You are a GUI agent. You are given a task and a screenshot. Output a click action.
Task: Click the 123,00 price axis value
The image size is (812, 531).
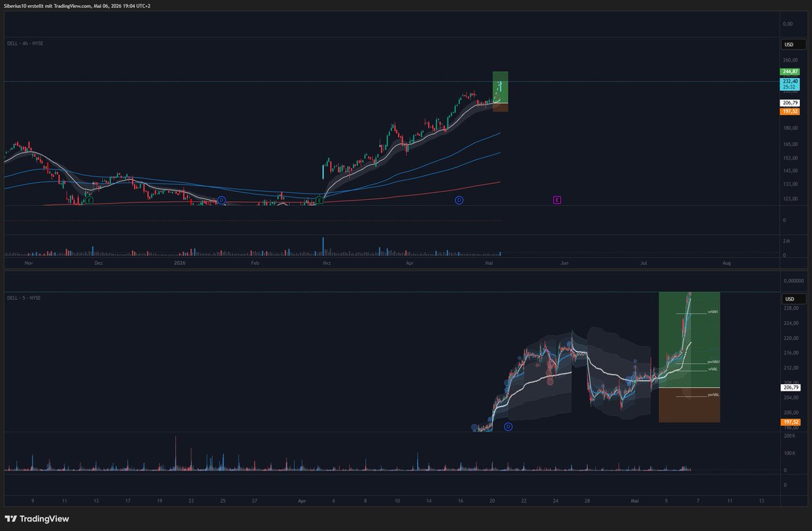tap(790, 198)
